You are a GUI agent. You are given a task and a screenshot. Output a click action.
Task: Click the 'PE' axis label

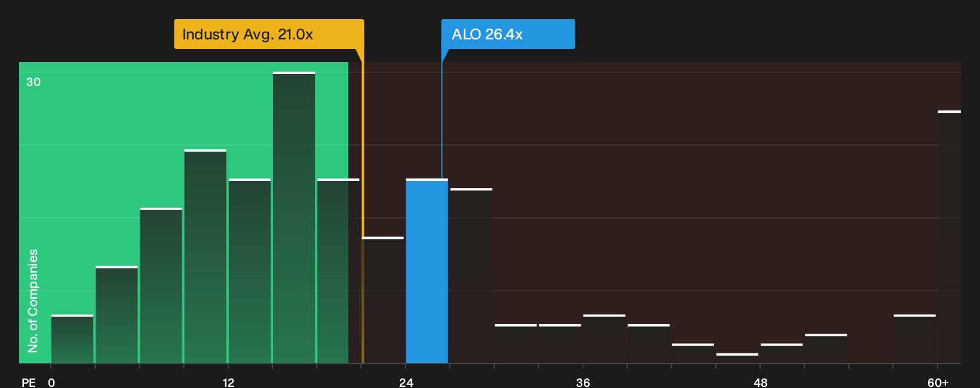pos(29,383)
